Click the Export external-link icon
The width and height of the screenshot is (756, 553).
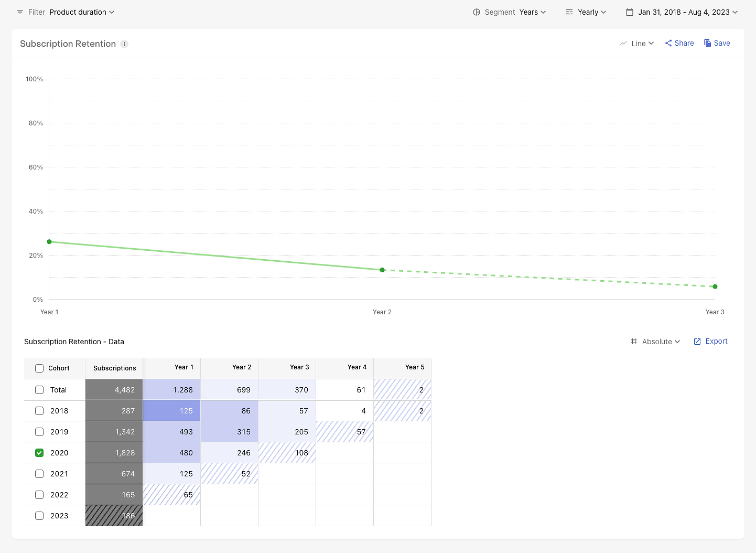tap(697, 342)
